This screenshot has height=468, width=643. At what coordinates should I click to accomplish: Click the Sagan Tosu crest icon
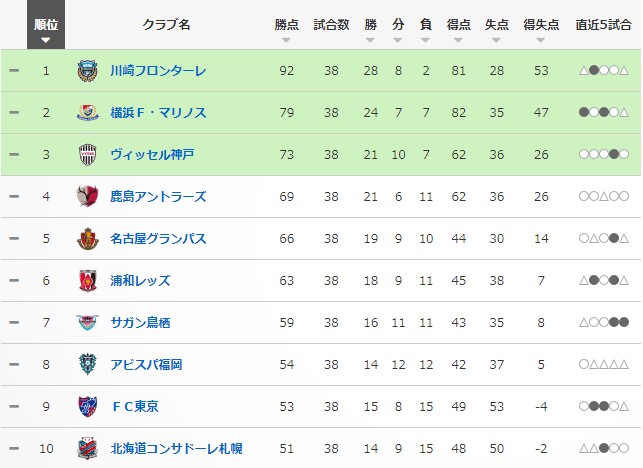click(88, 323)
